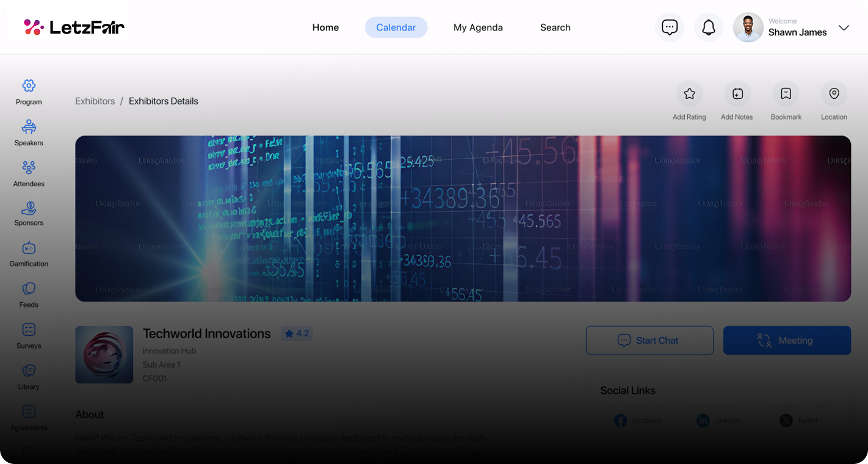Click the Add Rating star icon

[x=689, y=94]
